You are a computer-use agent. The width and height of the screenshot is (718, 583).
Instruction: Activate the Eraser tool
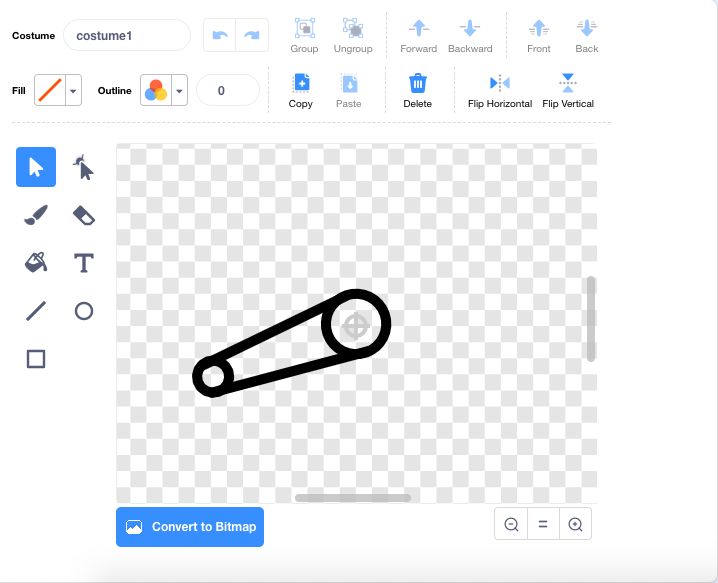coord(83,215)
